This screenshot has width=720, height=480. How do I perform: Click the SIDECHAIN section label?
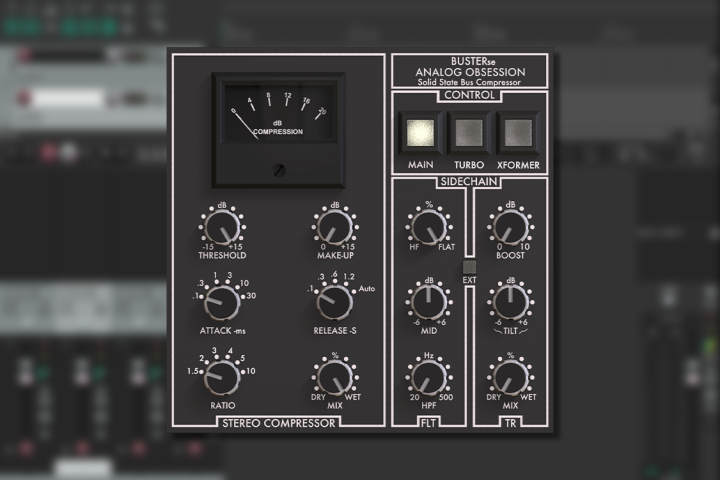coord(469,181)
